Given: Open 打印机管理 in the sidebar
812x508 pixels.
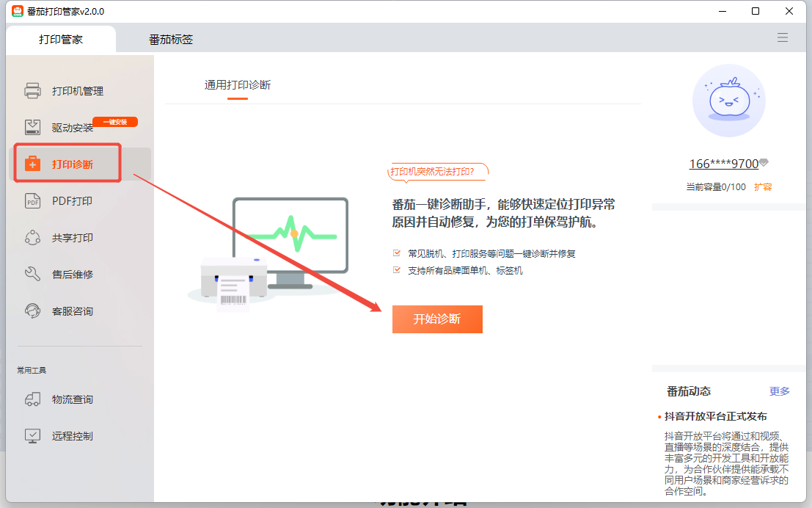Looking at the screenshot, I should [x=78, y=91].
